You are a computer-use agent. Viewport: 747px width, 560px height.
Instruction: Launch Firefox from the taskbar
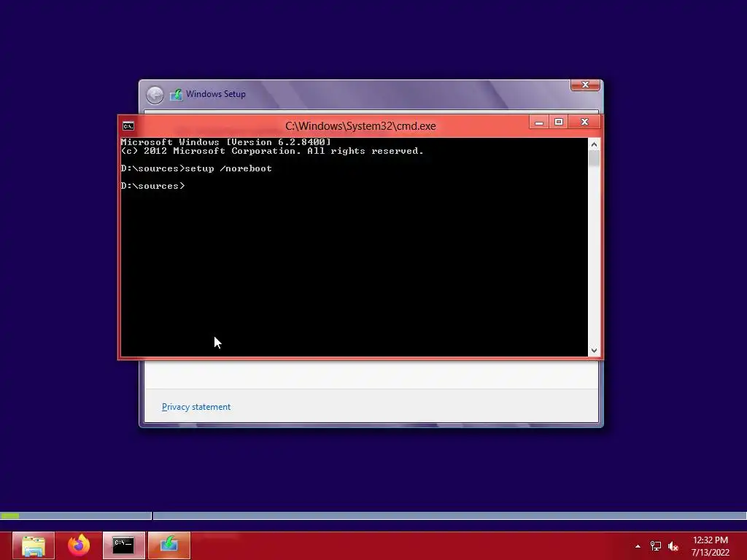click(79, 545)
